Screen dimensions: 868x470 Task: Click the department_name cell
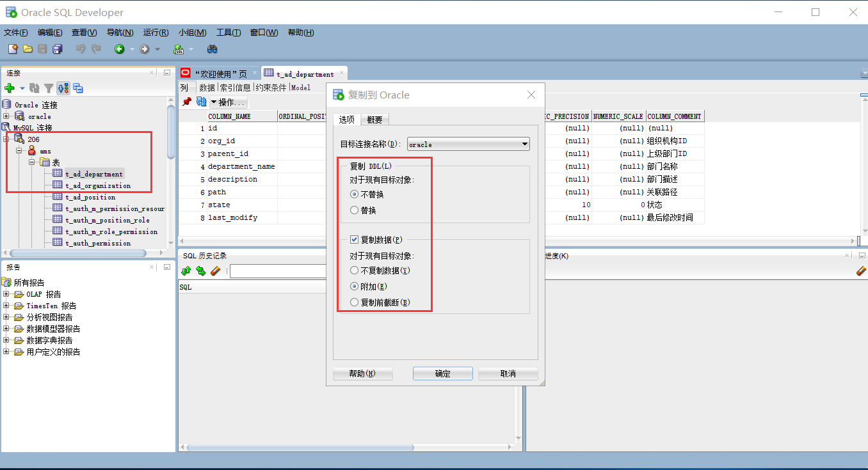pos(241,166)
